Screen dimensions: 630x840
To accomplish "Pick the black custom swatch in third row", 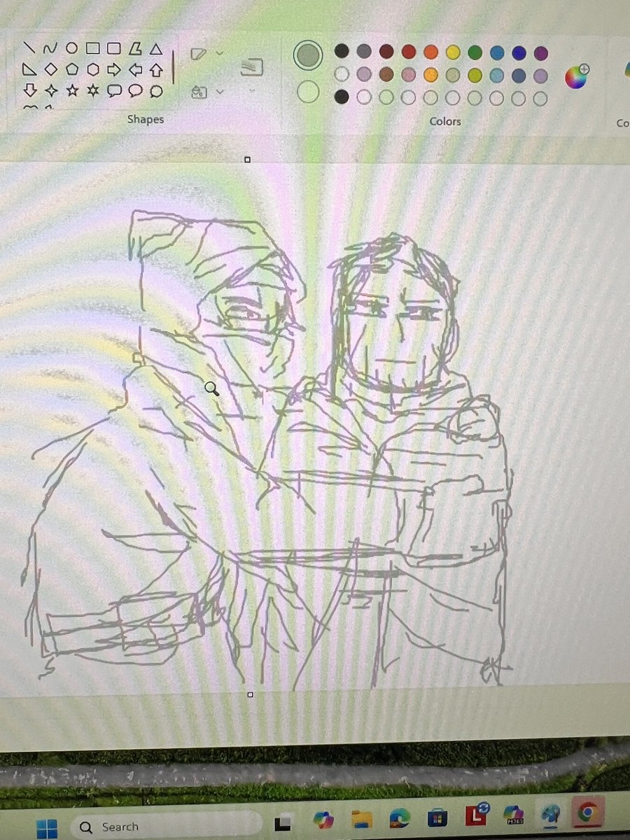I will [342, 97].
